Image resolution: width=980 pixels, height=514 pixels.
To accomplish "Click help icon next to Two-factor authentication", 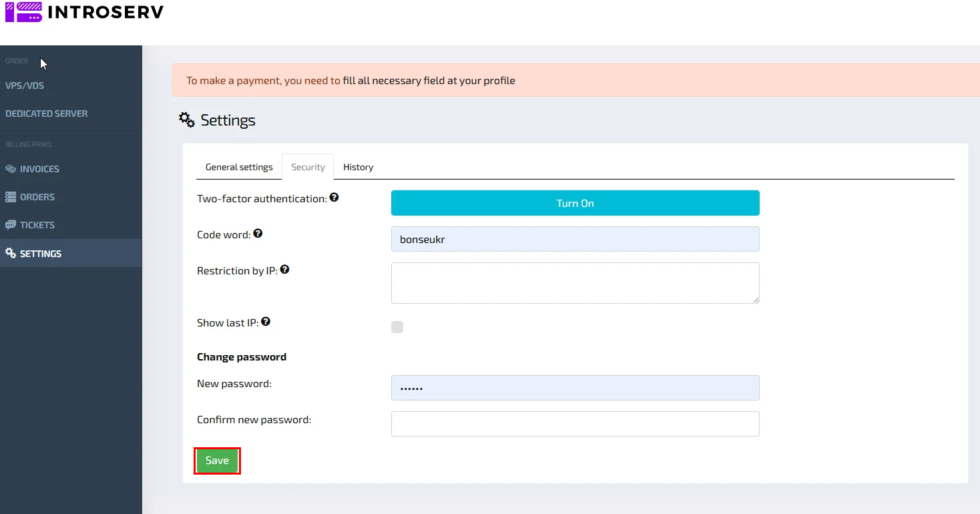I will [x=334, y=198].
